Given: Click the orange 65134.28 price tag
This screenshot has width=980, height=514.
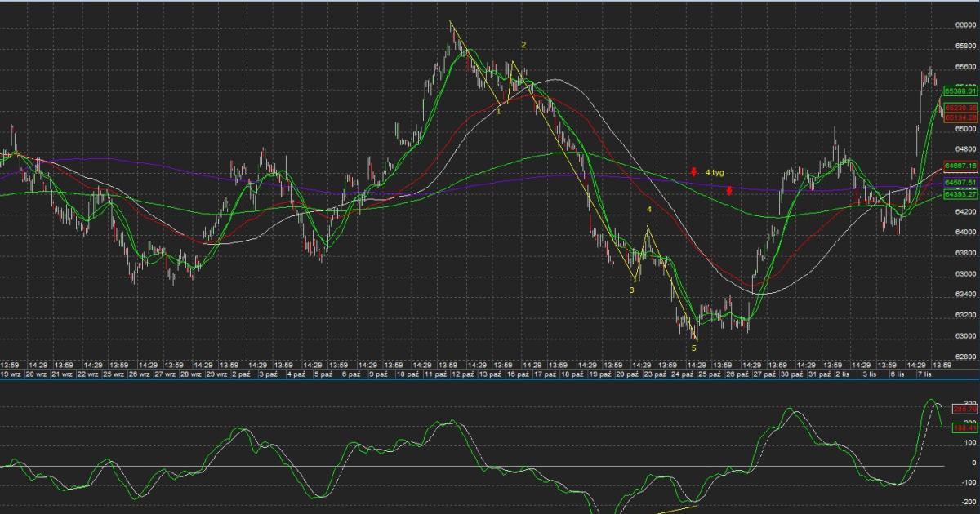Looking at the screenshot, I should 961,117.
